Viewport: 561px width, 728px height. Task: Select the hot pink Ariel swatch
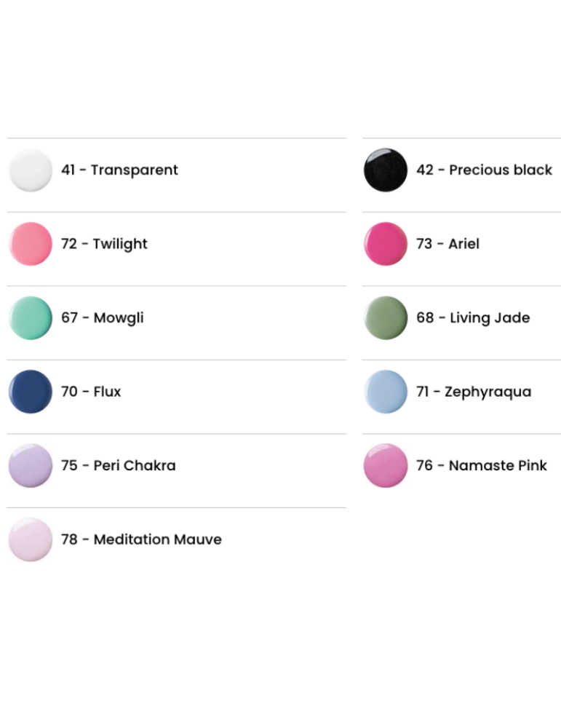click(x=386, y=244)
